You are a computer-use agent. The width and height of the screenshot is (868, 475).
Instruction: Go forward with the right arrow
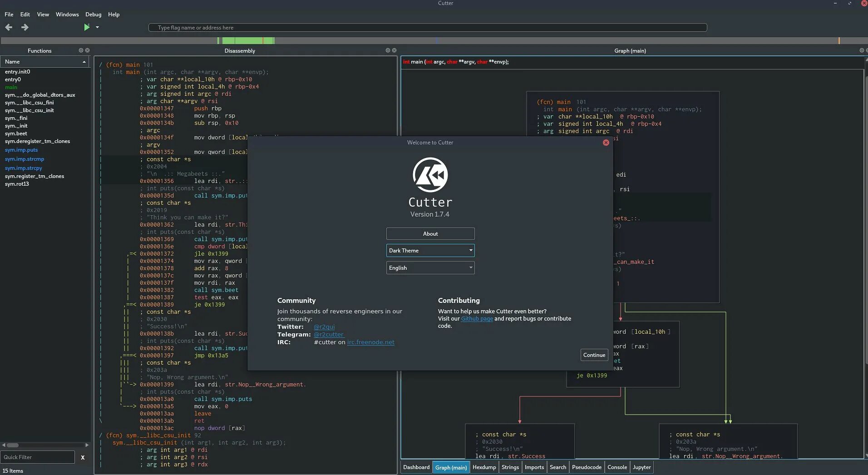tap(25, 27)
